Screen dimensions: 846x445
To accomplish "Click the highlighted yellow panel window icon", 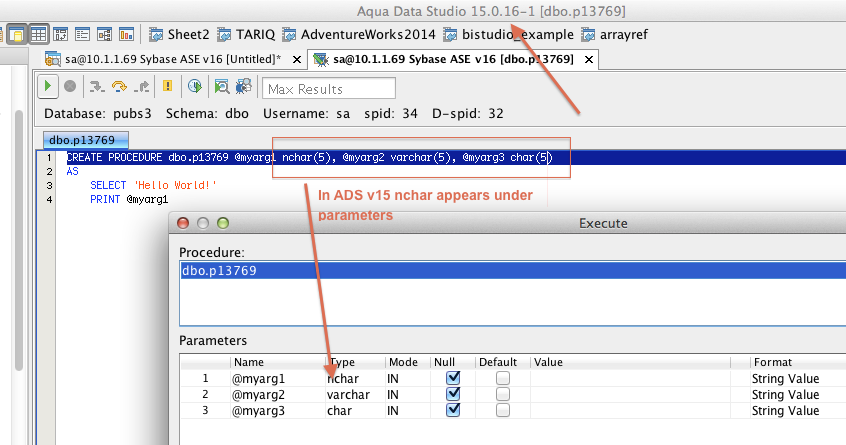I will click(x=17, y=35).
